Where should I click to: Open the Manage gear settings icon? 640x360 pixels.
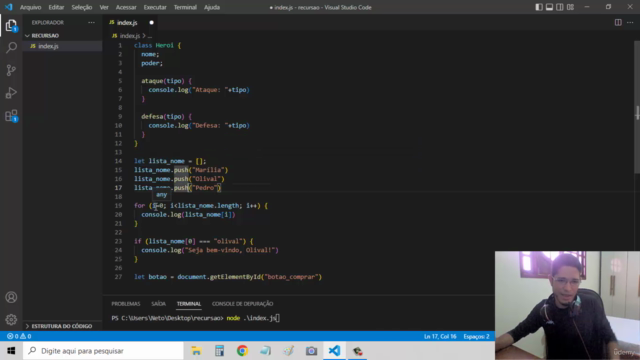click(x=11, y=319)
